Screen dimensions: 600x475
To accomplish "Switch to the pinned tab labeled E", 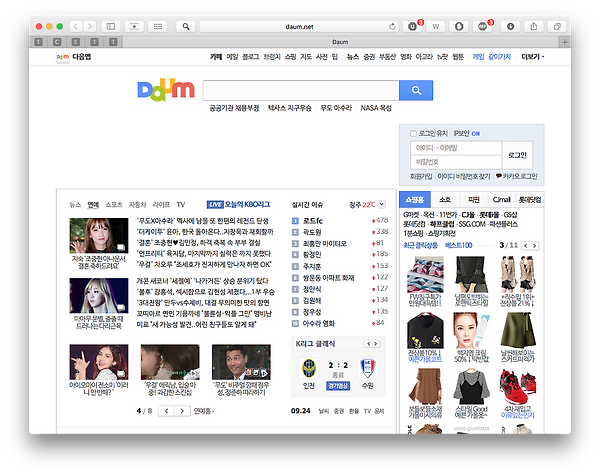I will tap(76, 42).
